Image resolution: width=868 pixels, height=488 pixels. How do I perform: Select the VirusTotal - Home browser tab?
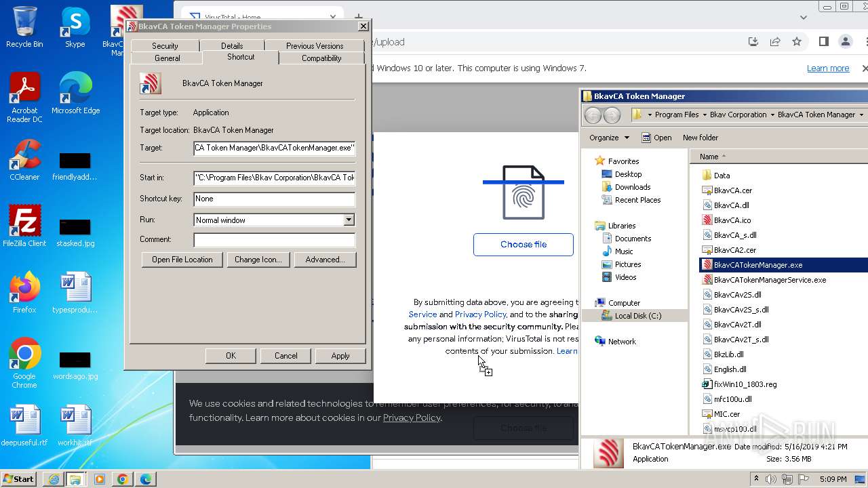point(262,17)
